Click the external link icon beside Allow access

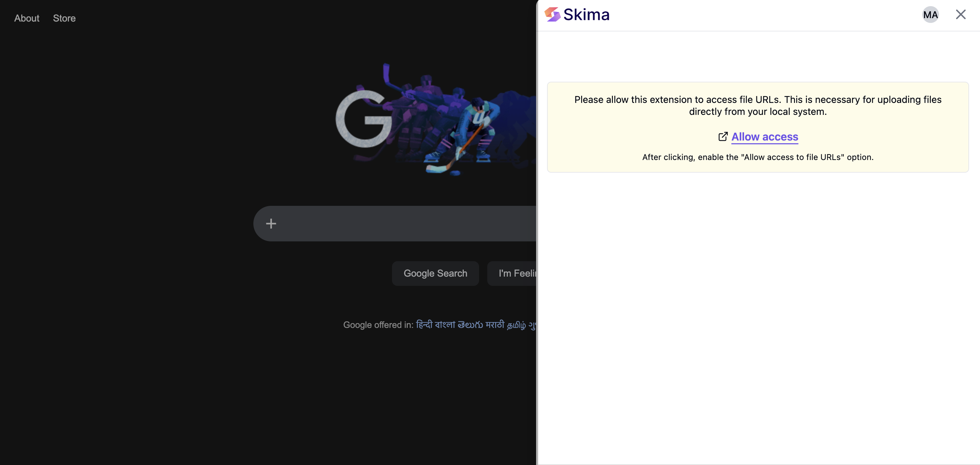tap(723, 137)
